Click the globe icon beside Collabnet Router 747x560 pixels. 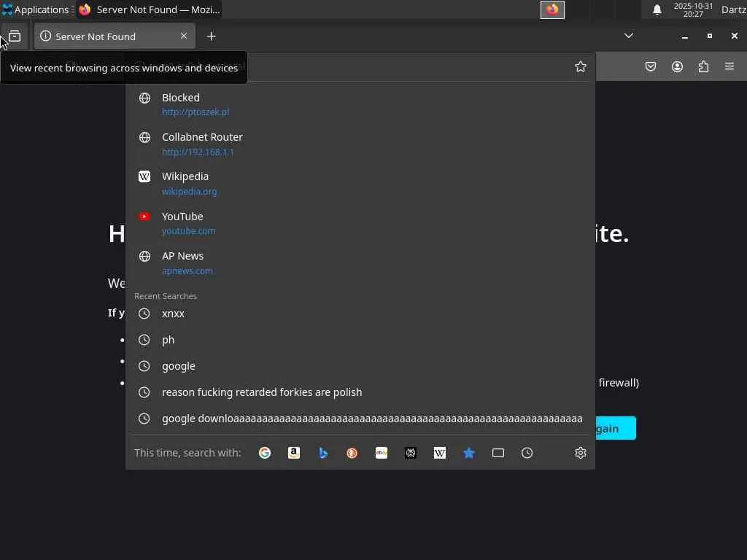144,137
